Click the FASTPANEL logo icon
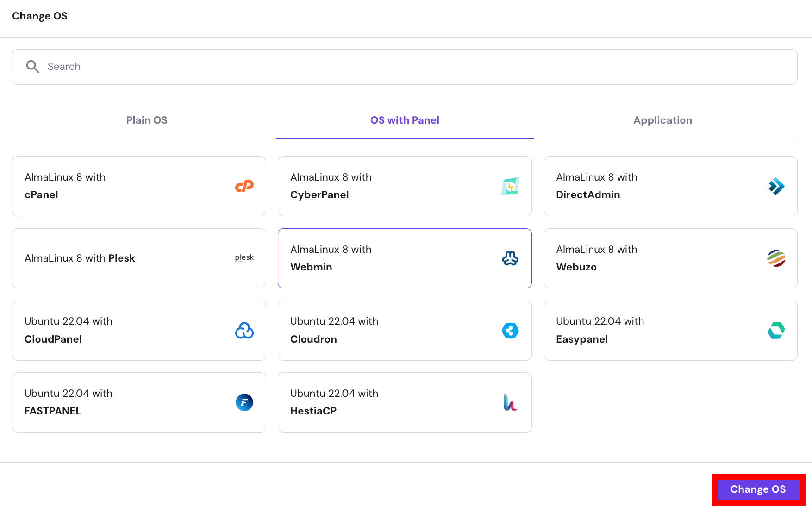This screenshot has height=514, width=812. click(x=244, y=402)
